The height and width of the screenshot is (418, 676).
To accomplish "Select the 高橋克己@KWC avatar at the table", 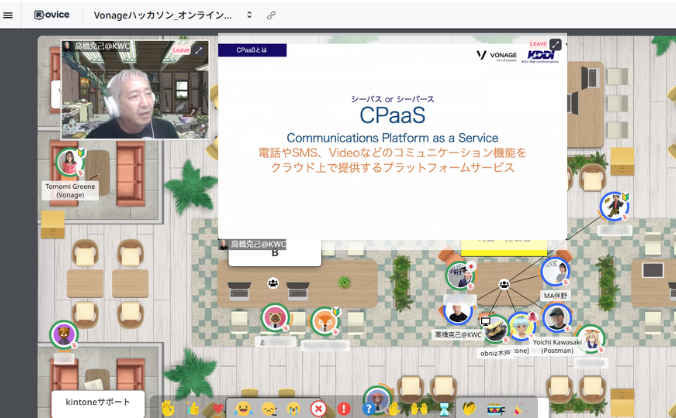I will click(458, 312).
